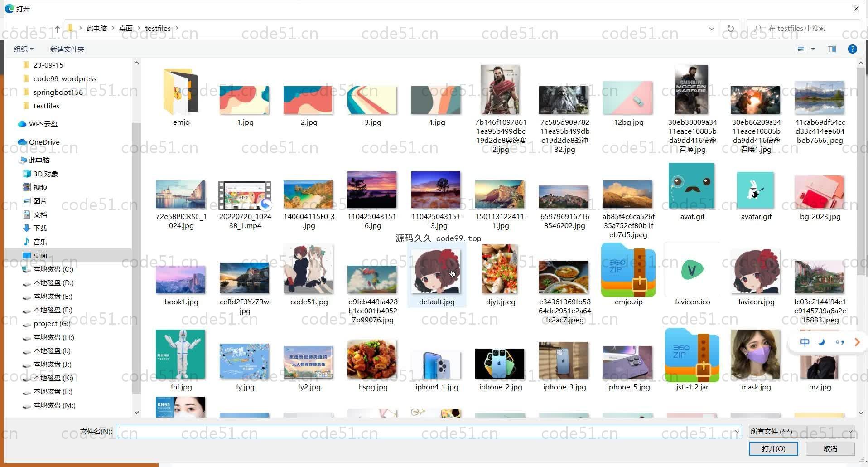Select the project (G:) drive
This screenshot has width=868, height=467.
point(52,323)
